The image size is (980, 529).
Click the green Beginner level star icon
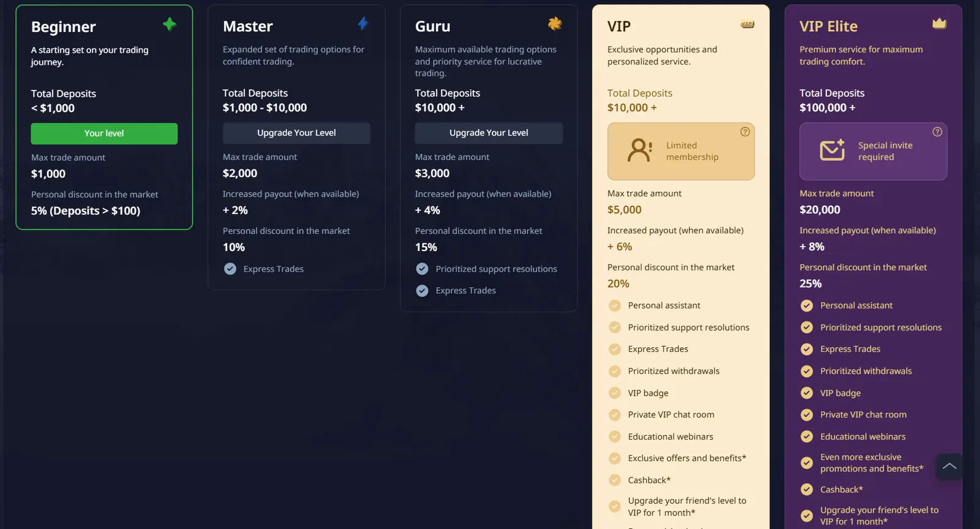point(170,24)
